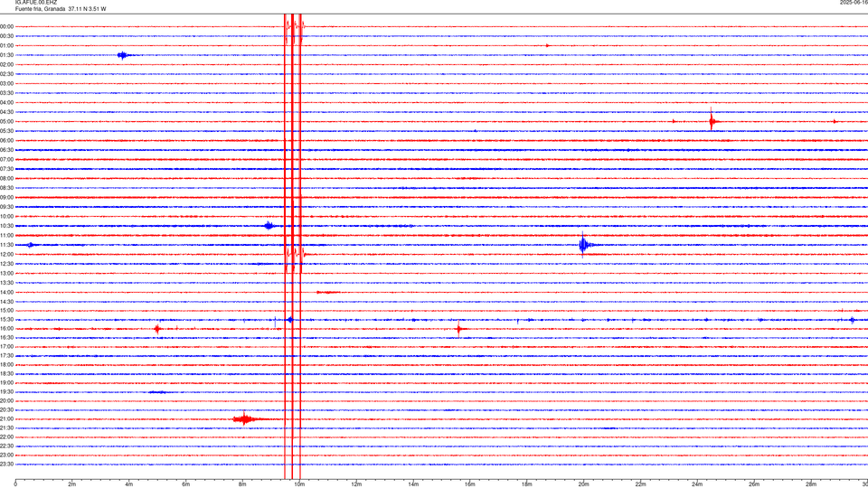The width and height of the screenshot is (868, 488).
Task: Click the 26m tick label on time axis
Action: (754, 484)
